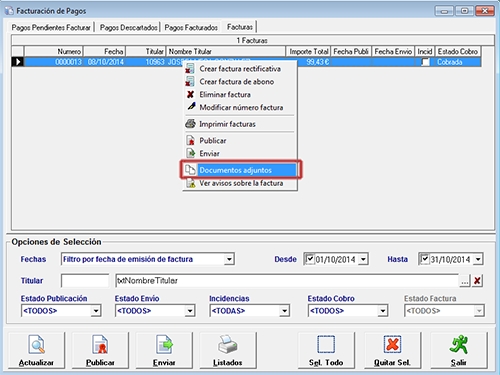The height and width of the screenshot is (375, 500).
Task: Click the red X Eliminar factura icon
Action: coord(190,95)
